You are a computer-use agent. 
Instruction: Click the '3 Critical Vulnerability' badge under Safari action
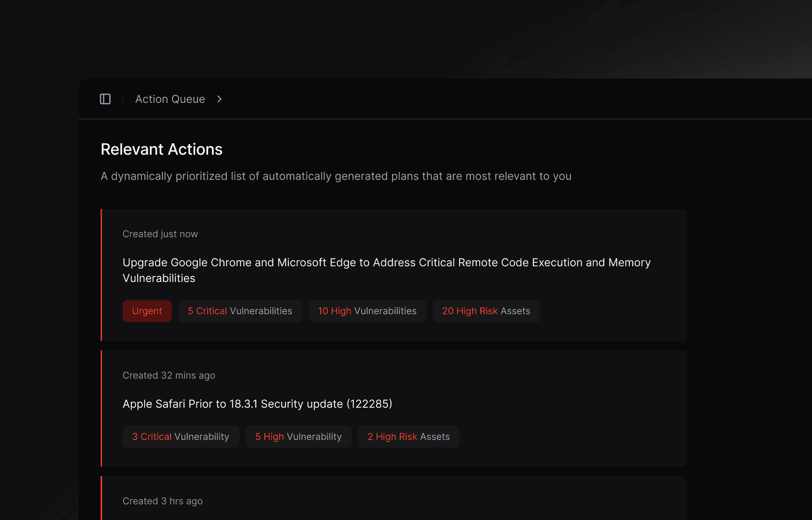coord(181,436)
